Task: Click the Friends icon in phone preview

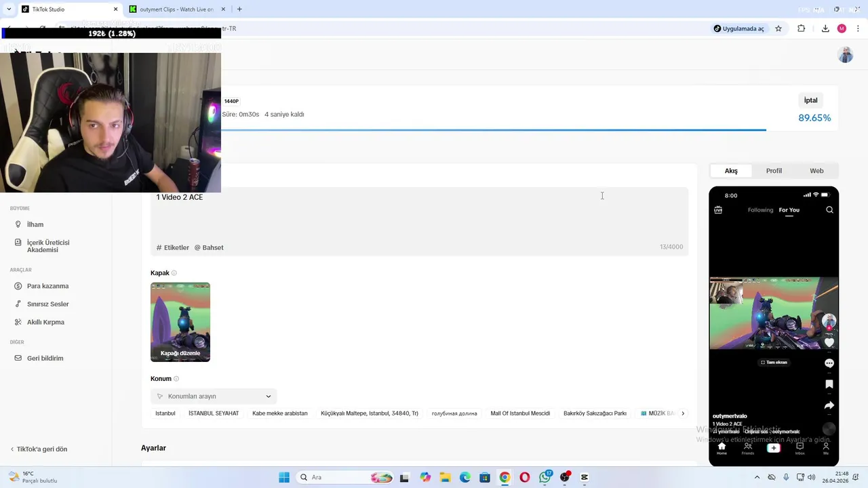Action: [748, 448]
